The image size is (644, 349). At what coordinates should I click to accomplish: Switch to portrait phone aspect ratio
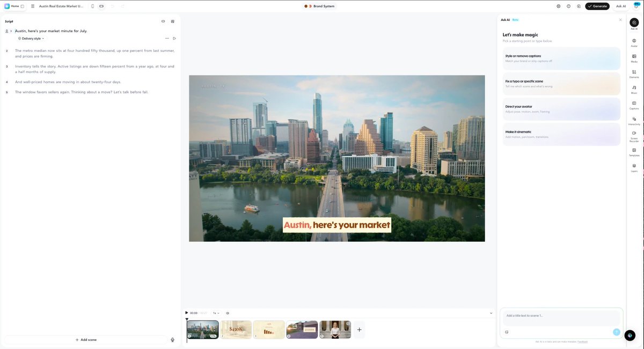(92, 6)
